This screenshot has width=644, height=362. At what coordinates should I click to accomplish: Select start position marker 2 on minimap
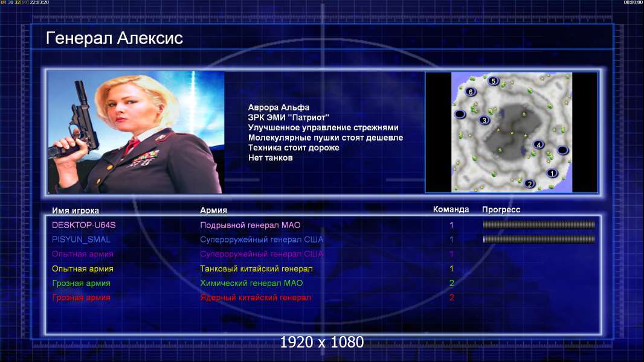pyautogui.click(x=529, y=183)
